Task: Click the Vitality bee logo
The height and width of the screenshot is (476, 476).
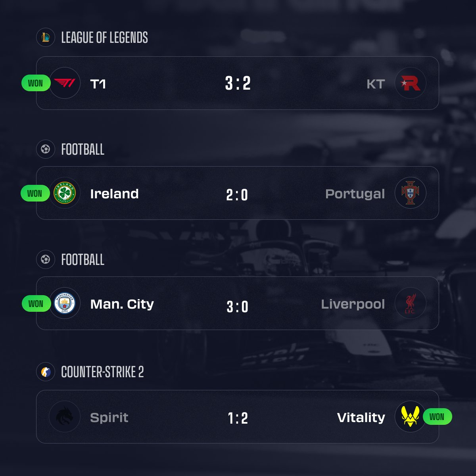Action: point(411,417)
